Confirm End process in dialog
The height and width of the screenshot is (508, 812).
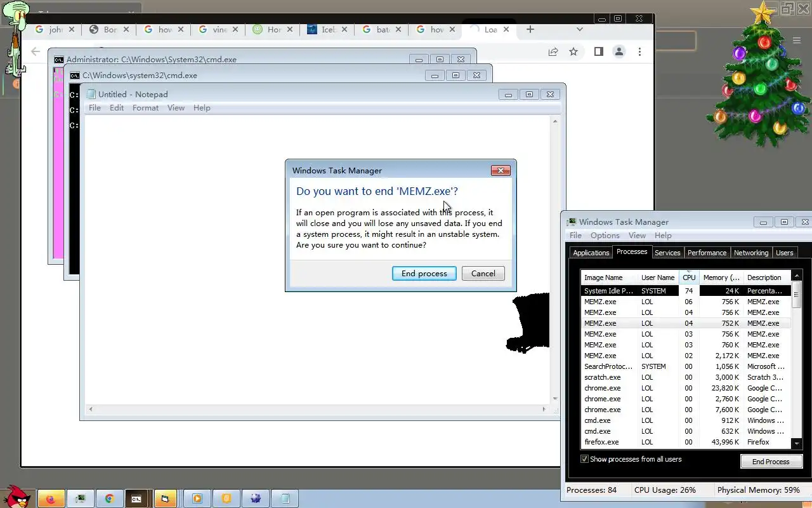click(x=424, y=273)
